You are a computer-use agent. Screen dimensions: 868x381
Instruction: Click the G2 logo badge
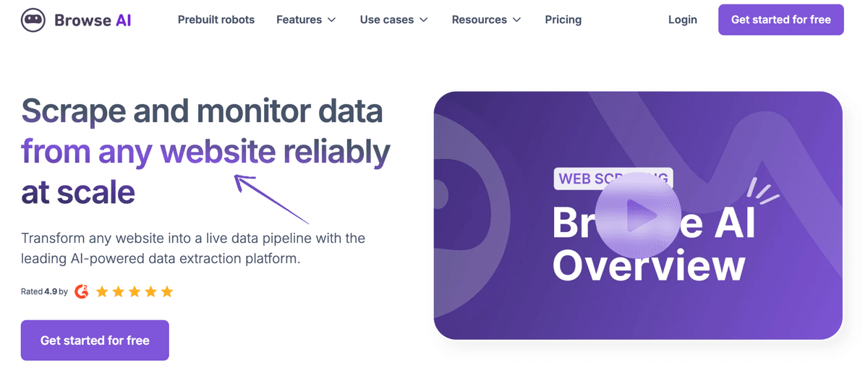(82, 291)
